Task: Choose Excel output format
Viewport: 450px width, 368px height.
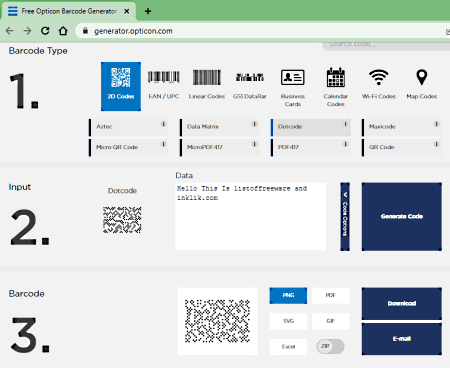Action: coord(288,347)
